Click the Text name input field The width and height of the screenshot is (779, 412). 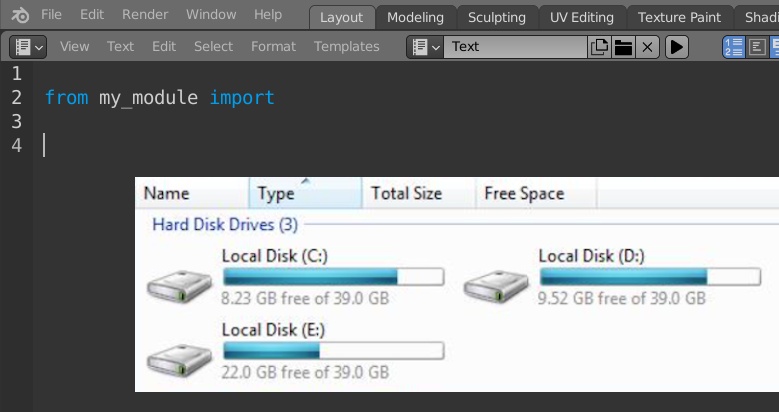pyautogui.click(x=515, y=47)
